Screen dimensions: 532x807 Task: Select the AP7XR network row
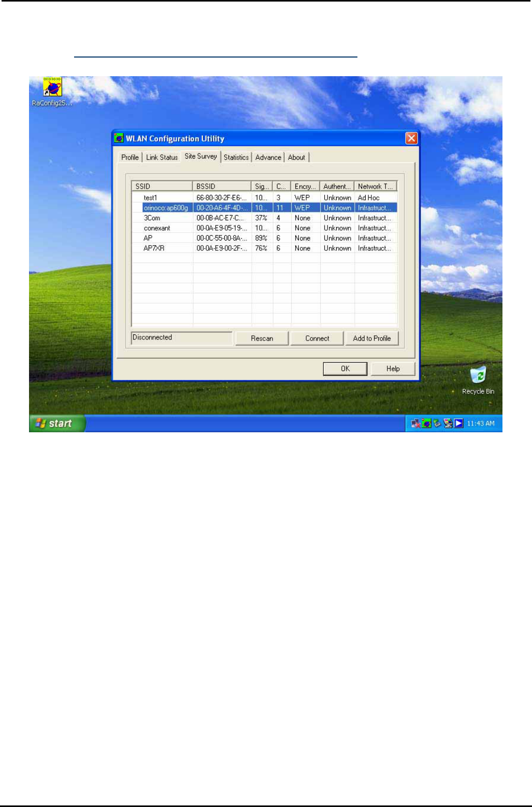(x=265, y=248)
